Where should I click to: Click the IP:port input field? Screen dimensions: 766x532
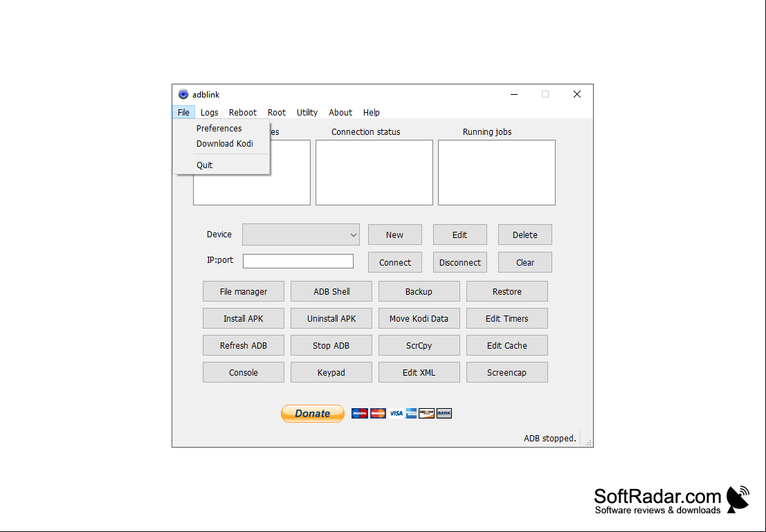pyautogui.click(x=298, y=261)
